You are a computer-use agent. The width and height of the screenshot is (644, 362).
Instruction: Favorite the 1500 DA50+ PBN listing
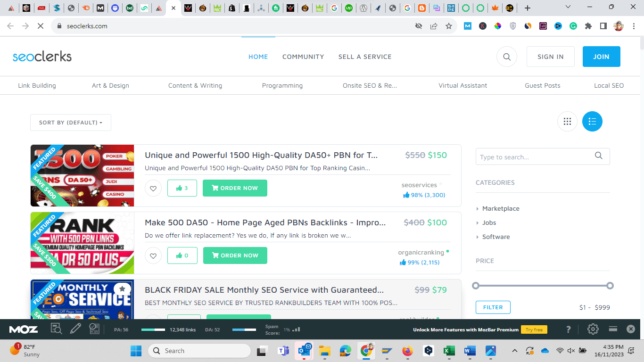tap(153, 188)
